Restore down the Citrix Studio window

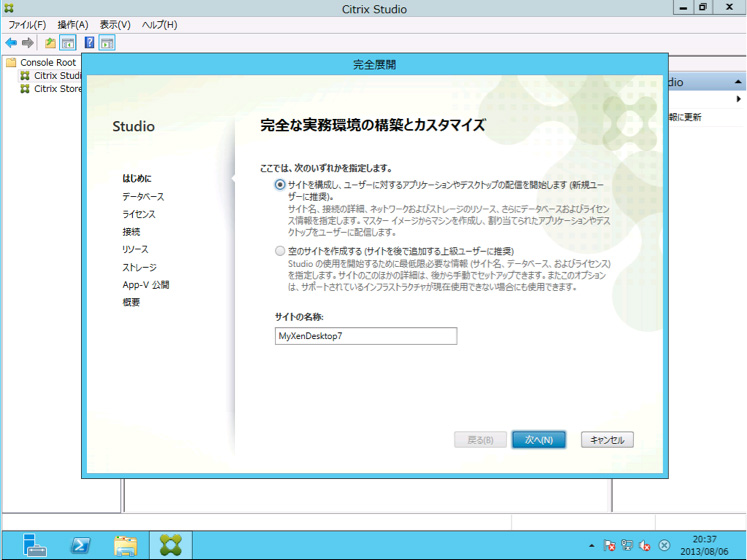tap(703, 7)
